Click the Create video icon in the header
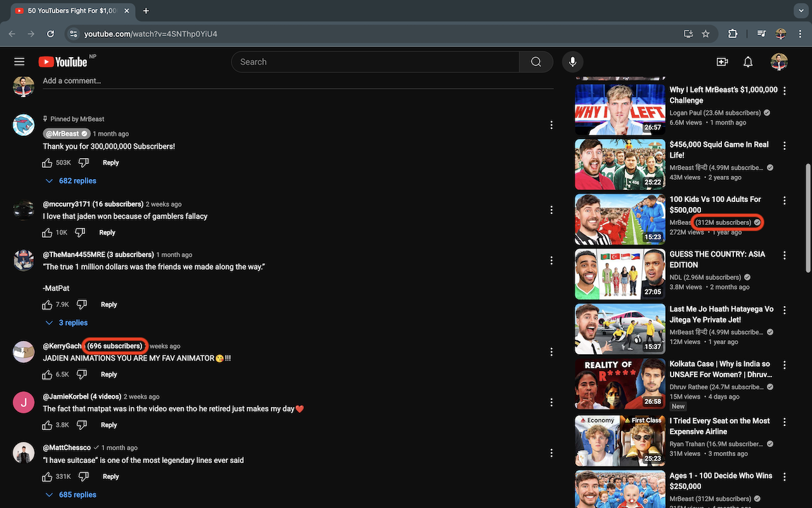This screenshot has height=508, width=812. pyautogui.click(x=722, y=62)
